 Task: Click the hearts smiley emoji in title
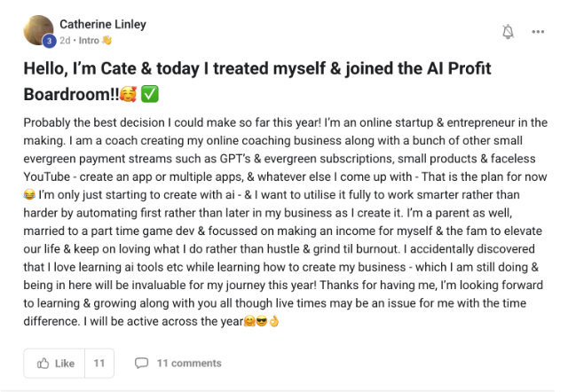tap(128, 94)
